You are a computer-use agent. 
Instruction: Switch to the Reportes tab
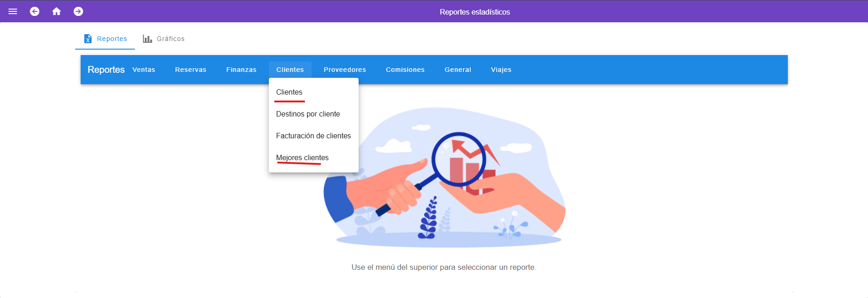click(112, 39)
